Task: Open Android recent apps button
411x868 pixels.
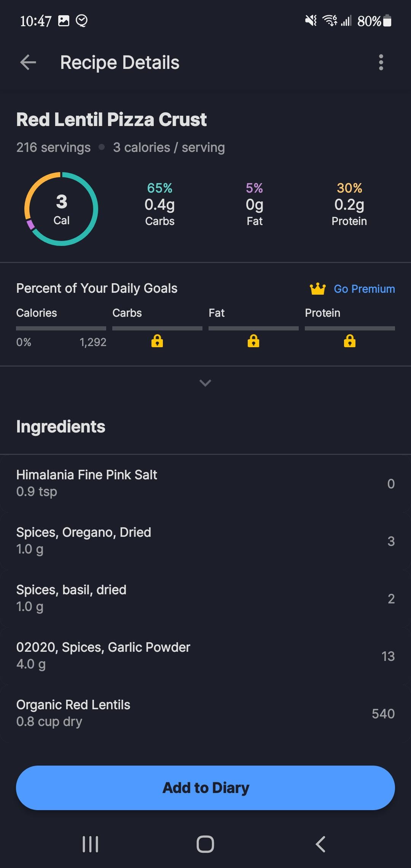Action: [x=91, y=844]
